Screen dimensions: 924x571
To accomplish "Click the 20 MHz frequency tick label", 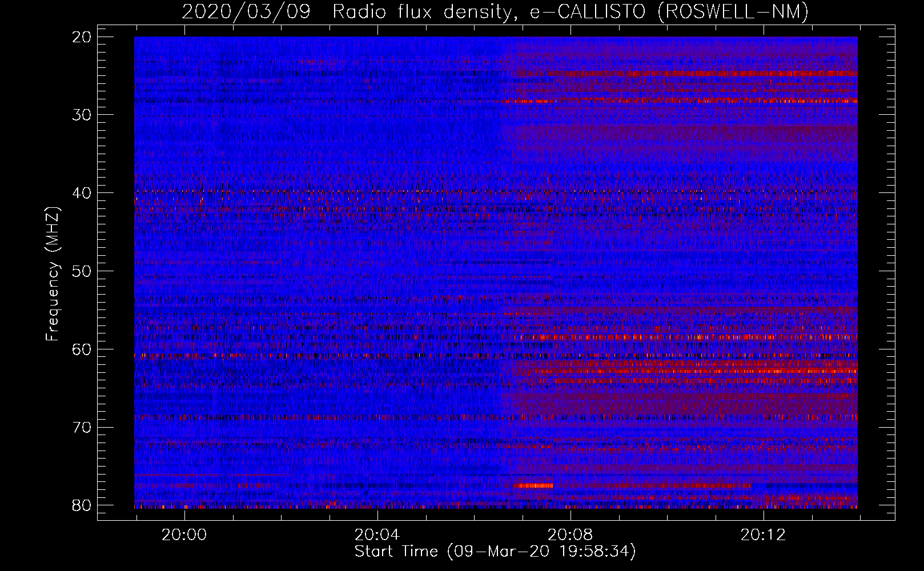I will tap(82, 37).
